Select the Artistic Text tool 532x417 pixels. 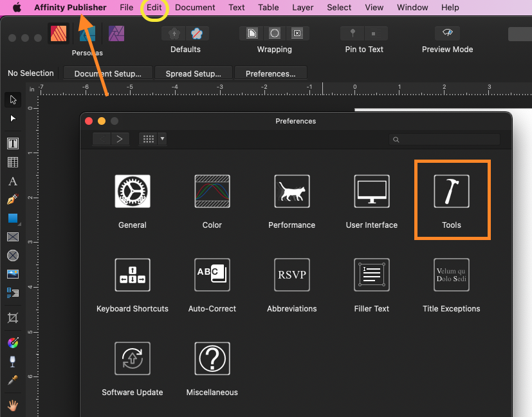click(13, 181)
